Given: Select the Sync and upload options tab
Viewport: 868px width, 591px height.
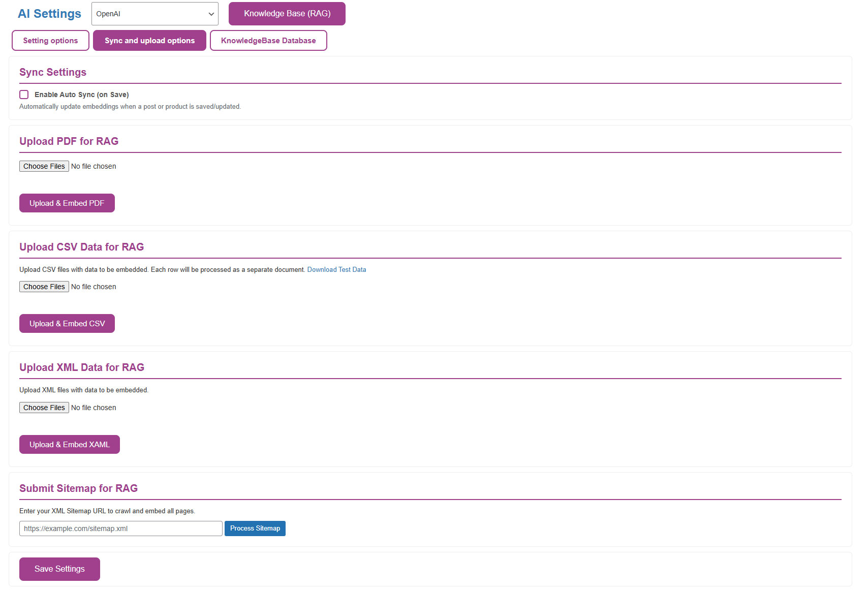Looking at the screenshot, I should [149, 41].
